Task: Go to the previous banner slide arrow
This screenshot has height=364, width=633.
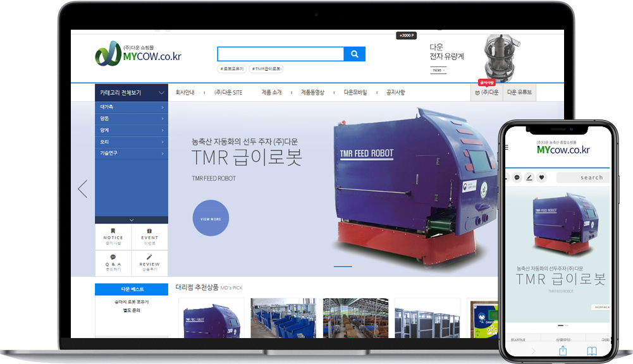Action: tap(83, 189)
